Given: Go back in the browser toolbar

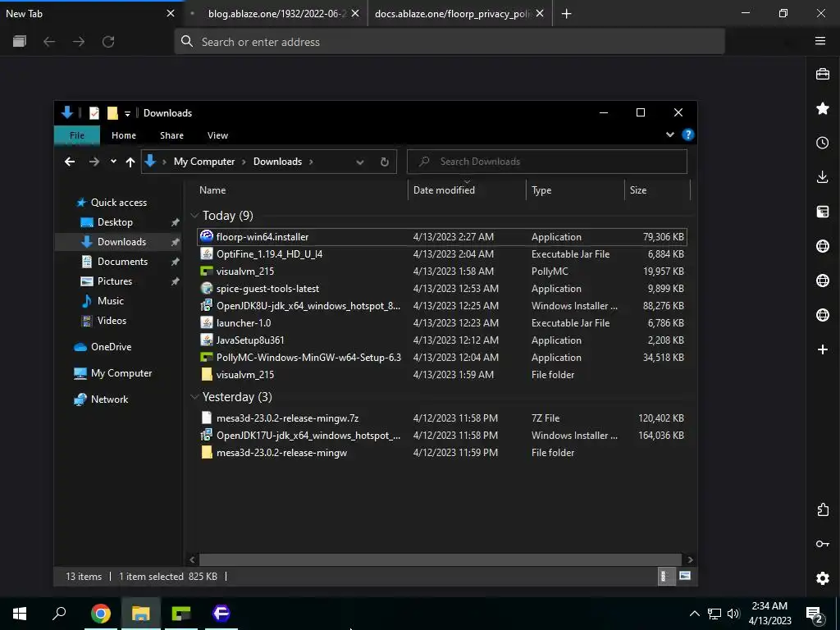Looking at the screenshot, I should click(x=49, y=41).
